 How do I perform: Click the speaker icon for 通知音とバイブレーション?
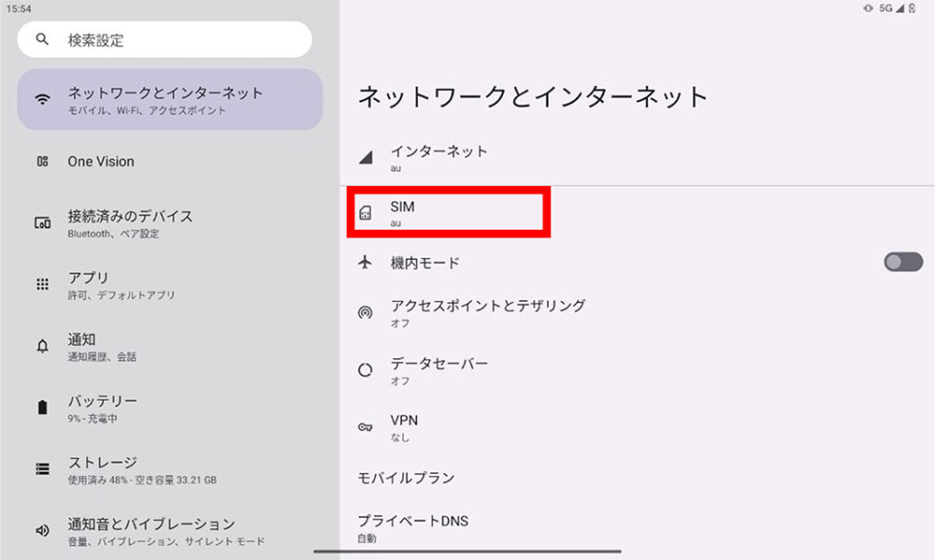tap(41, 530)
